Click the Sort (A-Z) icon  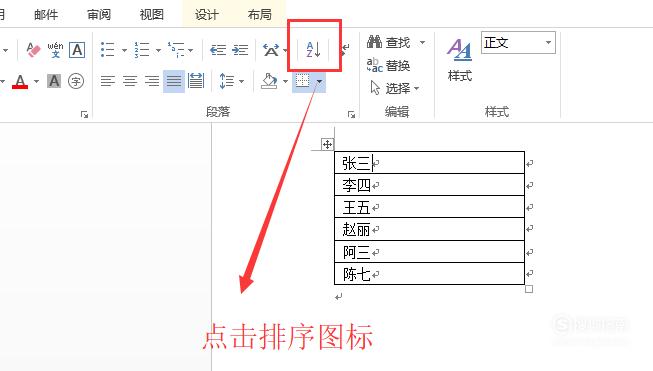click(314, 50)
